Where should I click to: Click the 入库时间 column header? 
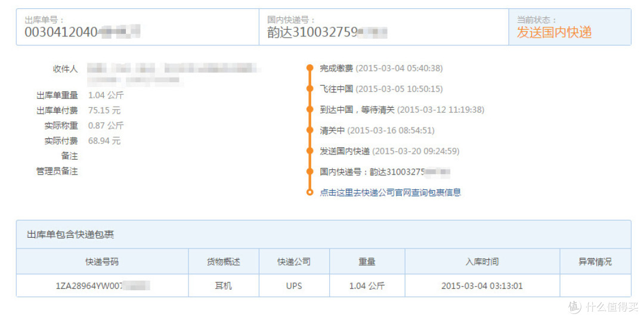pos(482,262)
